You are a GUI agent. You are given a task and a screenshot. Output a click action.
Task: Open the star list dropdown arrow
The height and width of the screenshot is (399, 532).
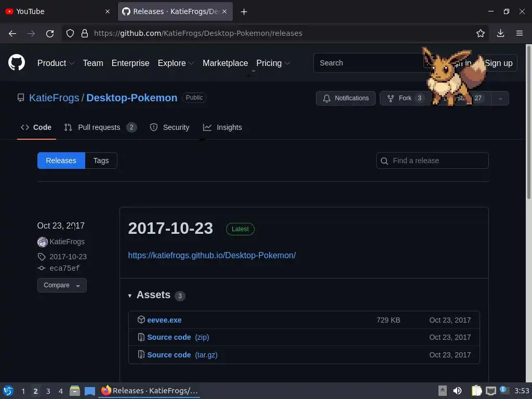click(500, 99)
